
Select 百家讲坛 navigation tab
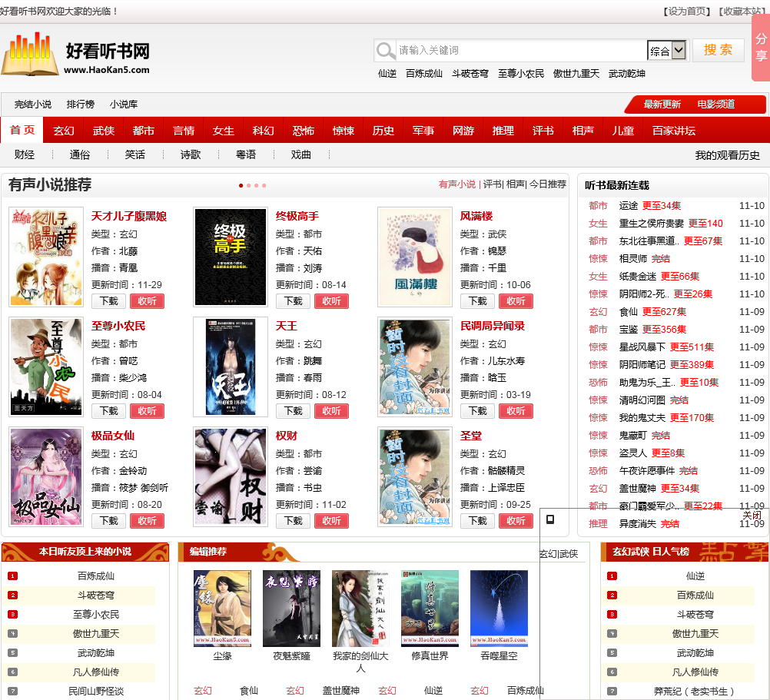(x=674, y=131)
